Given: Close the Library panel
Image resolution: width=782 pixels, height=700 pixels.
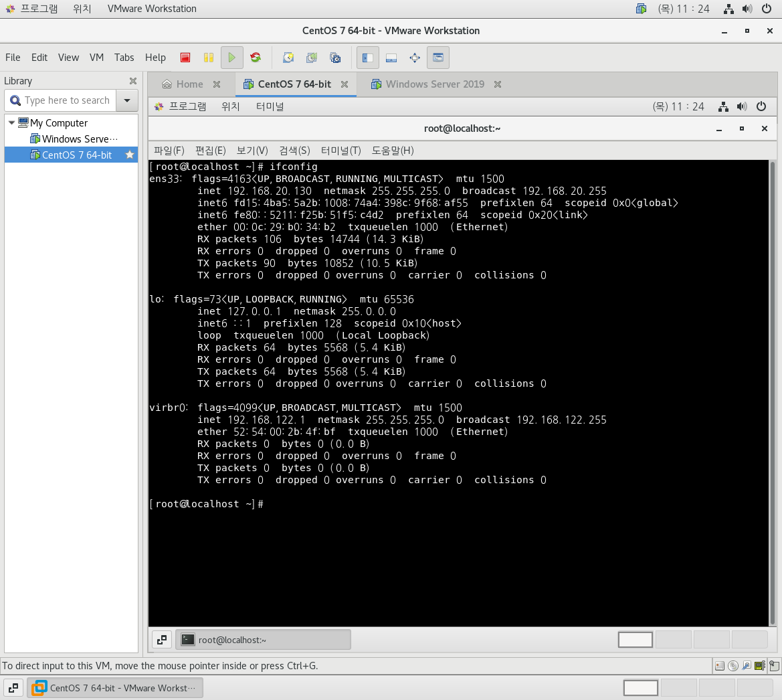Looking at the screenshot, I should (x=132, y=81).
